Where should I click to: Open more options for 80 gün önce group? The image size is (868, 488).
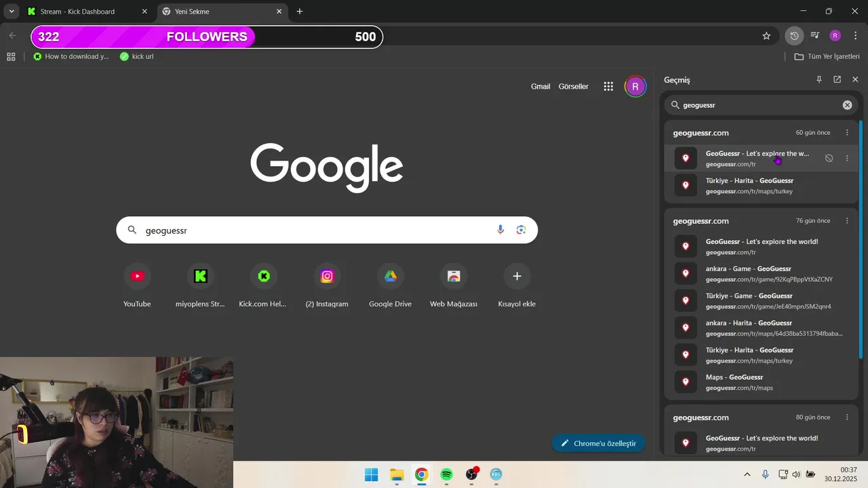pyautogui.click(x=847, y=418)
